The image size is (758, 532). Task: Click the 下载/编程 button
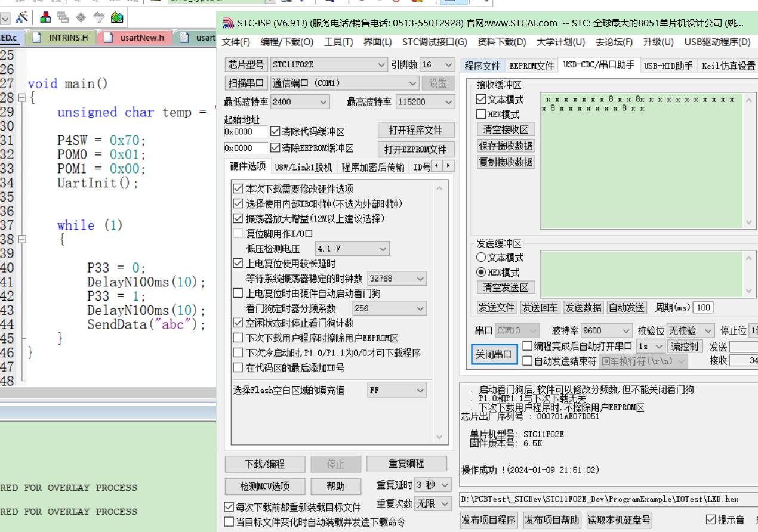(x=265, y=464)
